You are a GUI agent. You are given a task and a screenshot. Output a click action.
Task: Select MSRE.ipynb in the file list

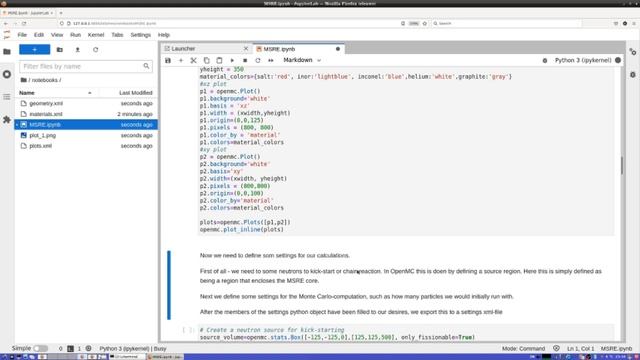86,124
